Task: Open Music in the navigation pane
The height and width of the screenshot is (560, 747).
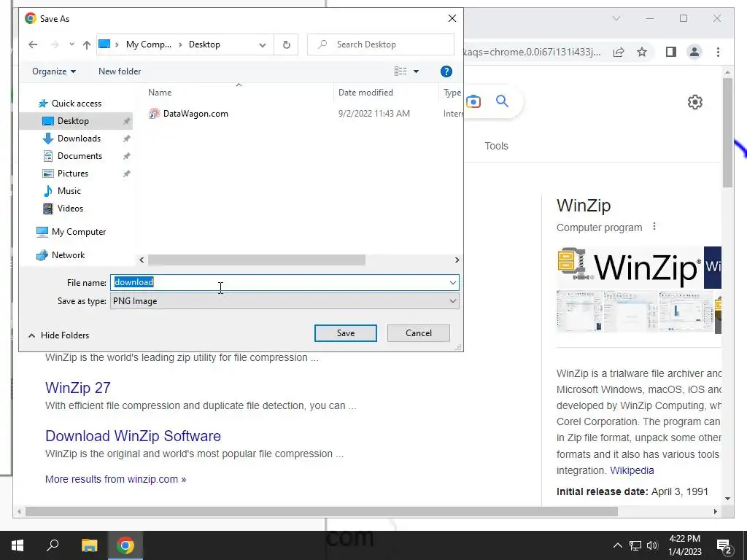Action: pos(69,191)
